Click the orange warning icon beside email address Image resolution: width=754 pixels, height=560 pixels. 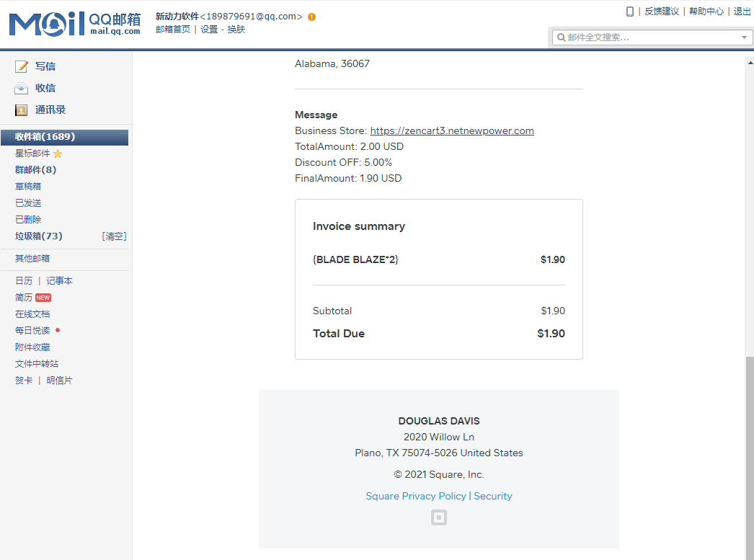click(x=311, y=17)
